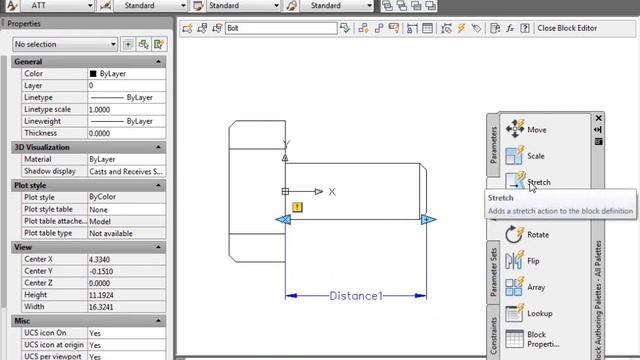Click the Auto-Constrain icon in block editor toolbar

tap(363, 28)
